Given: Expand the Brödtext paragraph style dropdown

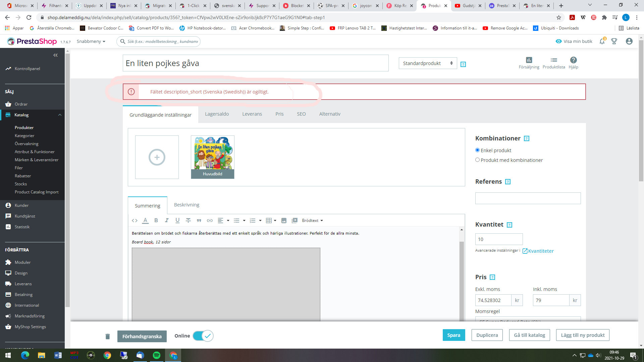Looking at the screenshot, I should coord(312,221).
